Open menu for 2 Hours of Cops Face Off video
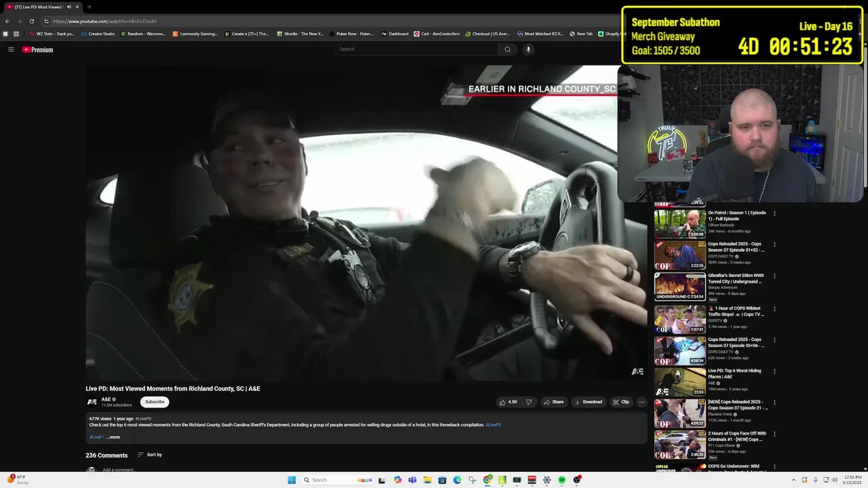This screenshot has width=868, height=488. [774, 434]
